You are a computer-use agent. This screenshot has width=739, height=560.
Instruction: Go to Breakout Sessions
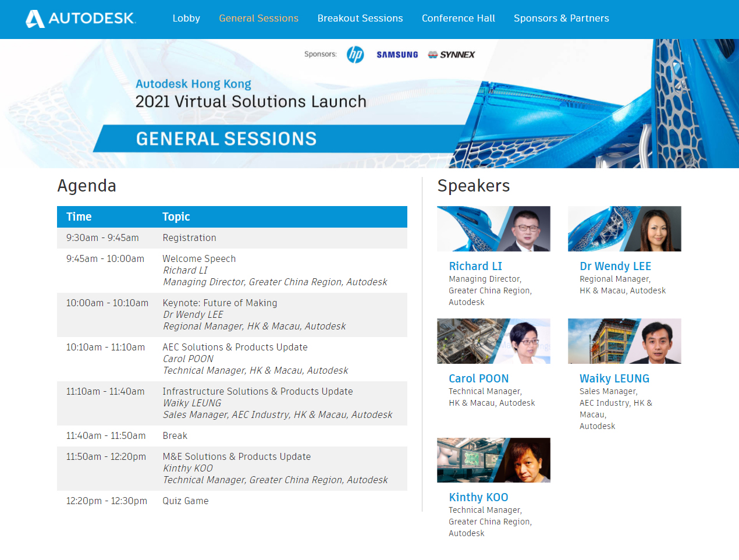point(360,19)
